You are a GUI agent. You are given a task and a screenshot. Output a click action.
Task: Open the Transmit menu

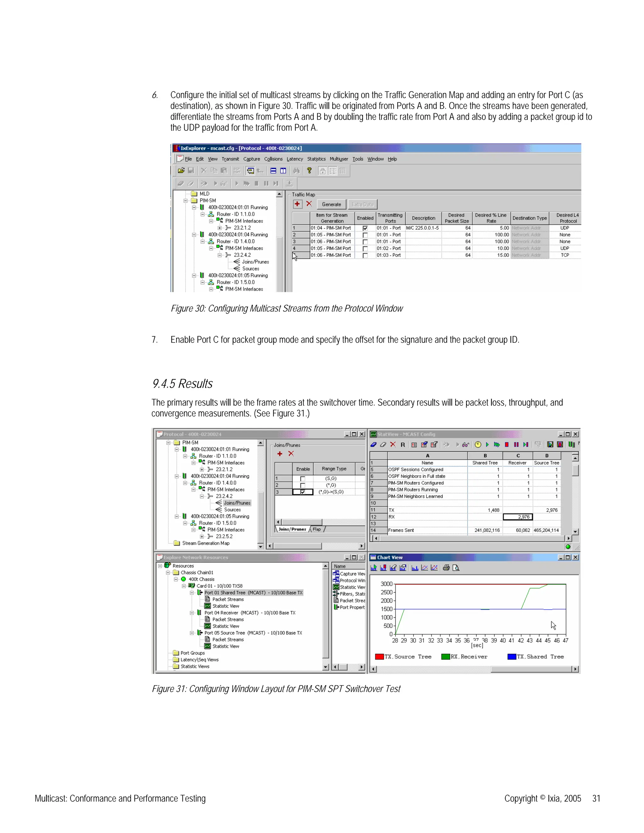coord(230,159)
